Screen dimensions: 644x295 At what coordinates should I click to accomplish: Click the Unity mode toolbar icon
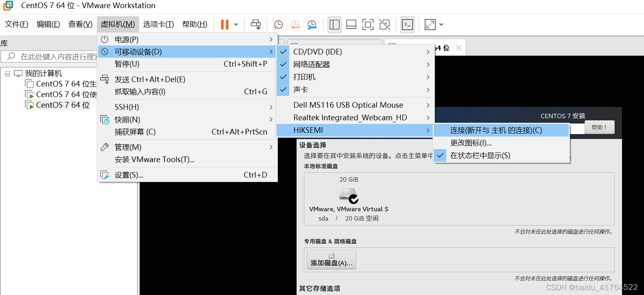pos(384,24)
